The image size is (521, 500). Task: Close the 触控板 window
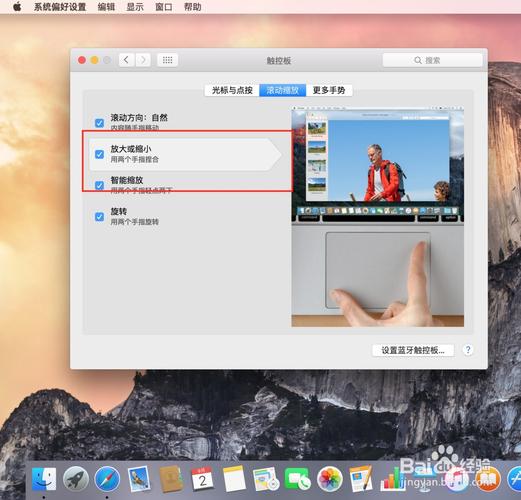pyautogui.click(x=82, y=60)
